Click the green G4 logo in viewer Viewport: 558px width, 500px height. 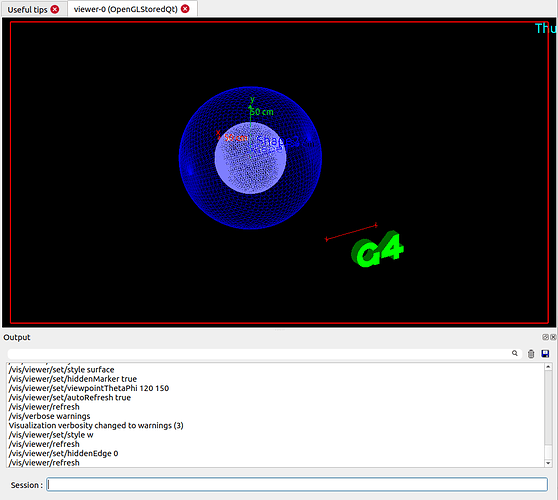click(x=378, y=249)
